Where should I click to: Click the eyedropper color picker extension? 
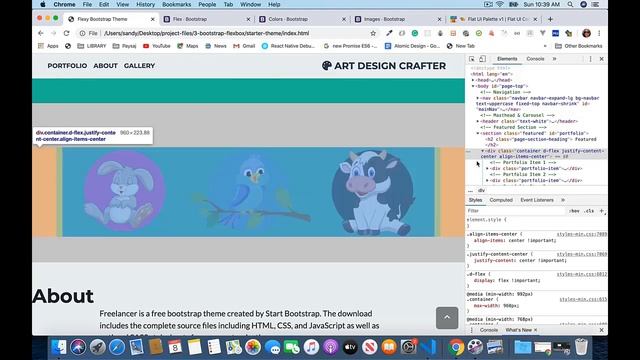click(x=389, y=33)
